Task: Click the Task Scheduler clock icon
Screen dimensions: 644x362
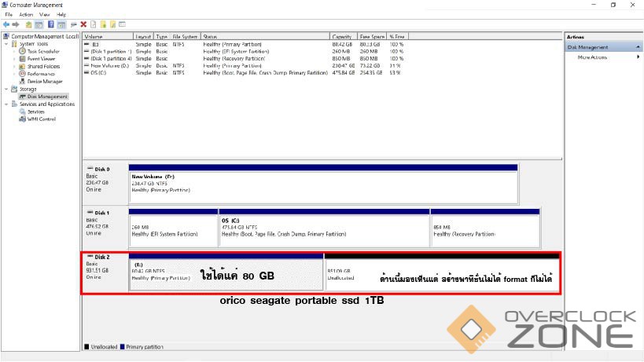Action: coord(23,51)
